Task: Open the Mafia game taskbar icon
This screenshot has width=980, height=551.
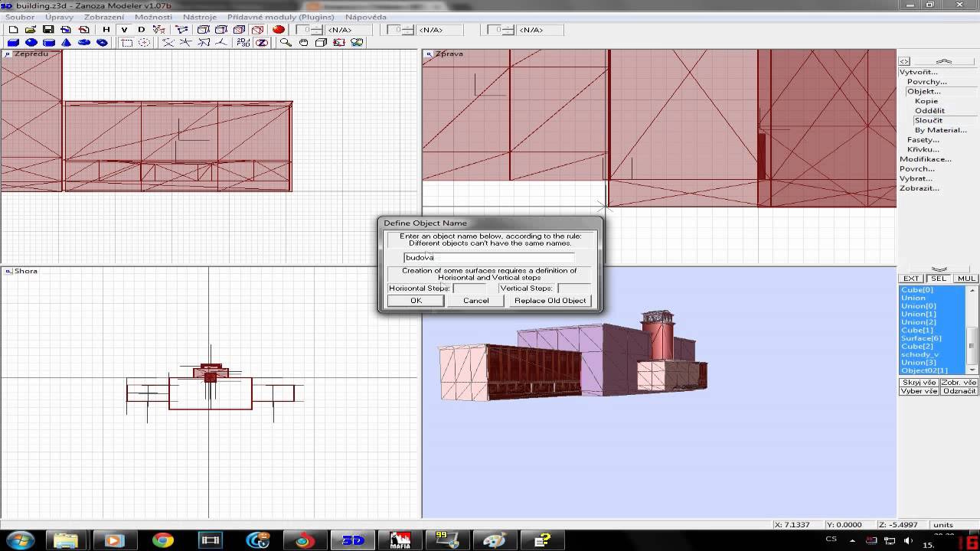Action: pos(400,540)
